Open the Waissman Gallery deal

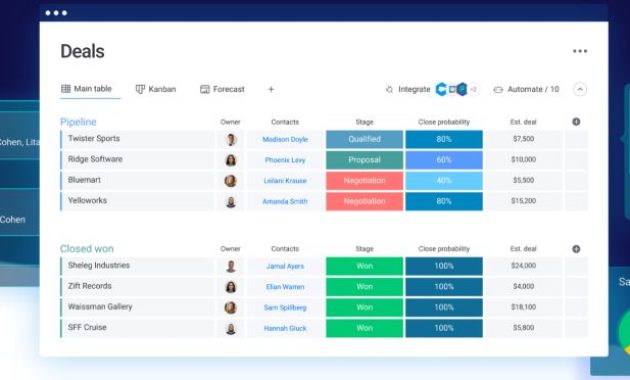100,307
